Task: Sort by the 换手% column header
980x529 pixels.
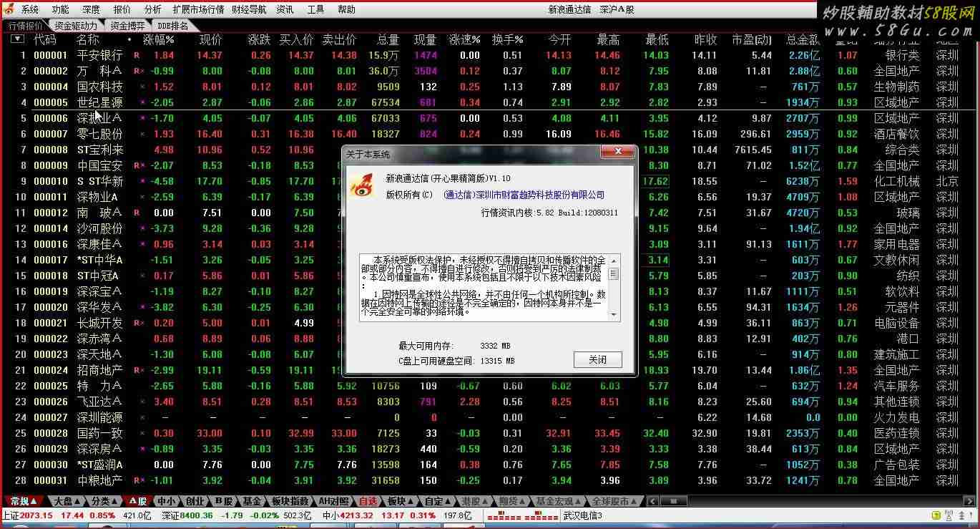Action: [507, 39]
